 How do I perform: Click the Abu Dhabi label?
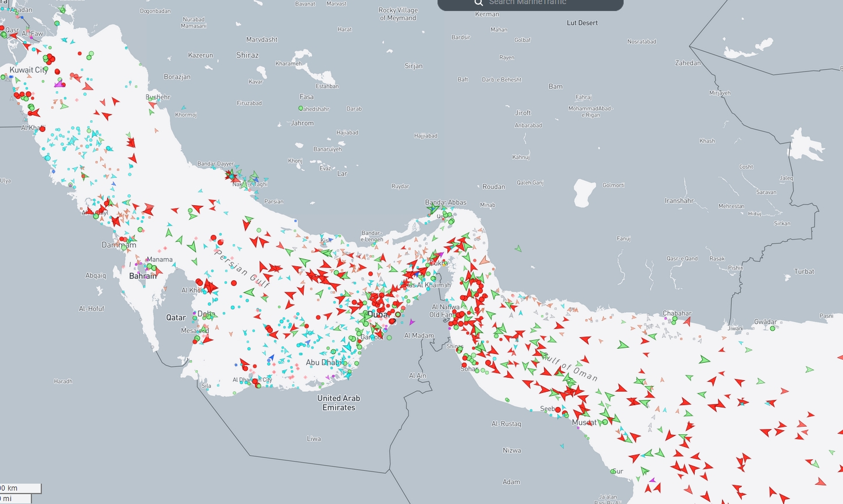323,362
